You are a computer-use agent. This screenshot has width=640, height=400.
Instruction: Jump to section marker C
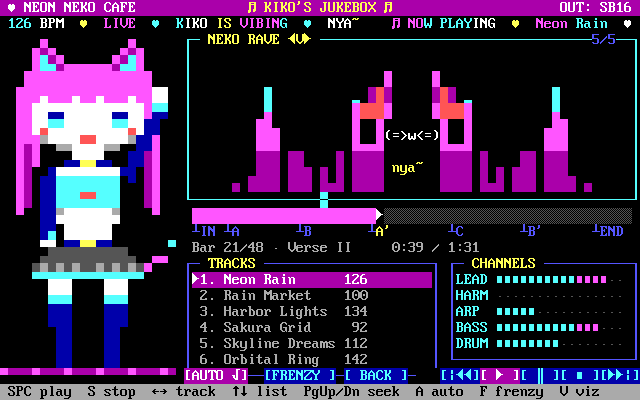pos(456,231)
